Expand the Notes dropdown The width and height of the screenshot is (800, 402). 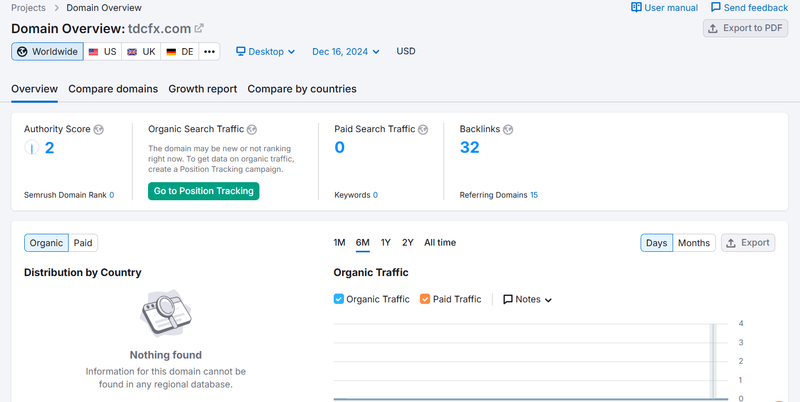[528, 299]
